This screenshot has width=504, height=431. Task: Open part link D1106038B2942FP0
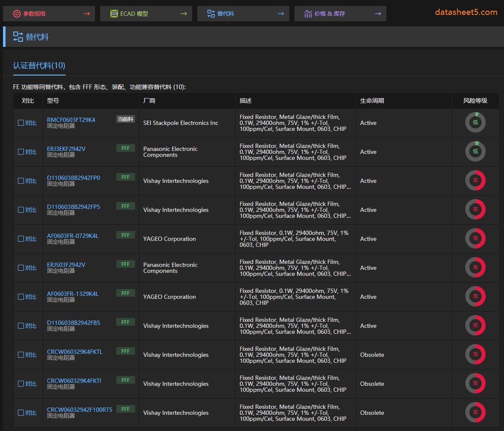pyautogui.click(x=74, y=177)
